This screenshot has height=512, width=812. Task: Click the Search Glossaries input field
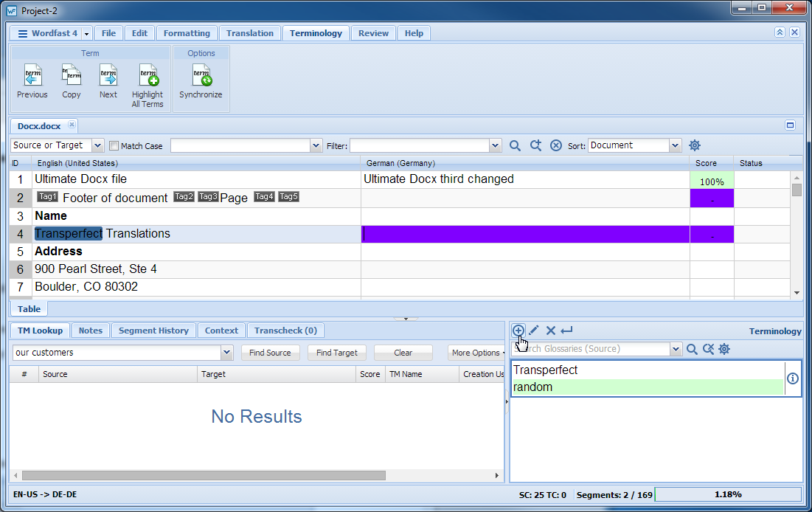click(x=590, y=349)
